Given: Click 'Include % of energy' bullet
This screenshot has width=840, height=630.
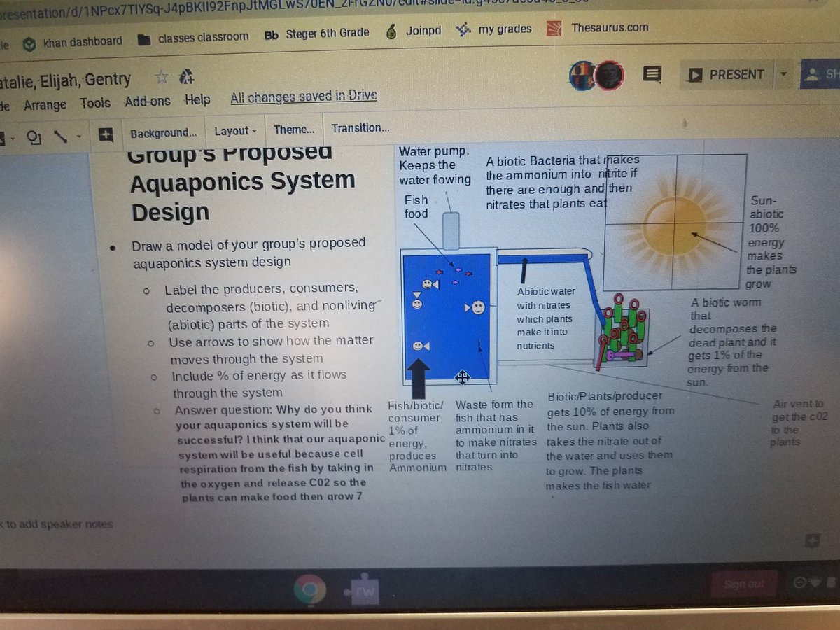Looking at the screenshot, I should pos(260,384).
